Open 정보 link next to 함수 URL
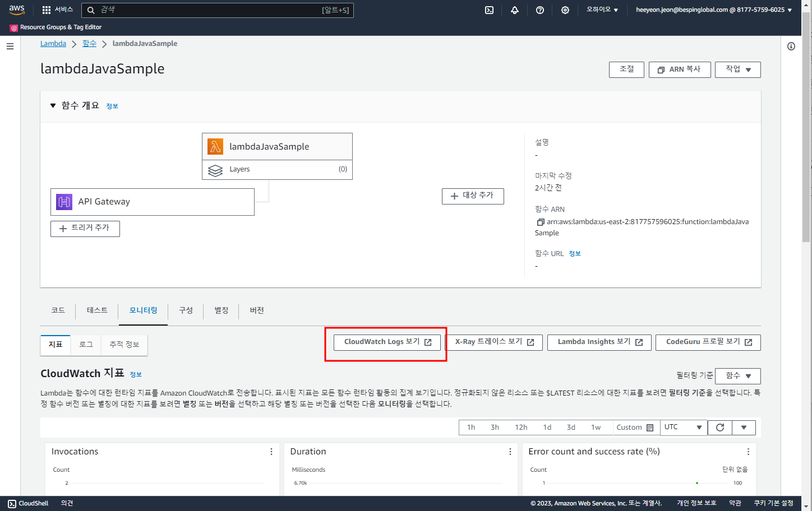The image size is (812, 511). (575, 254)
